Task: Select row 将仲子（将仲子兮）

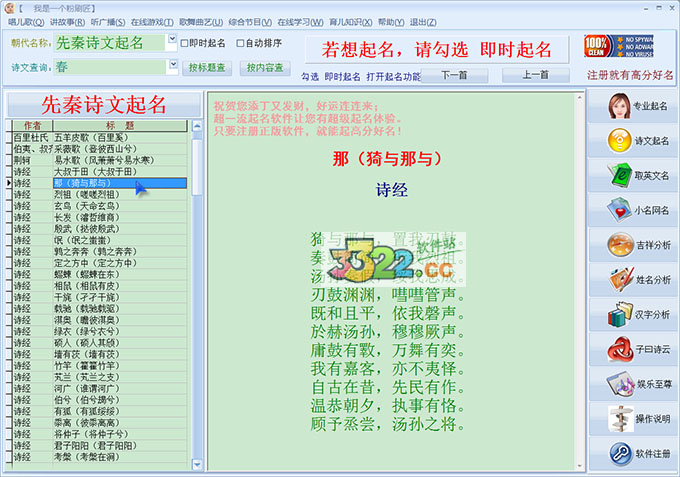Action: point(120,435)
